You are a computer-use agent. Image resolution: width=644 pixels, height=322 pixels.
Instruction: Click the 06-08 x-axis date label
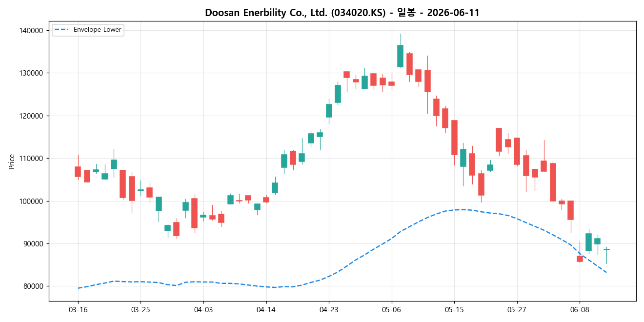[580, 309]
